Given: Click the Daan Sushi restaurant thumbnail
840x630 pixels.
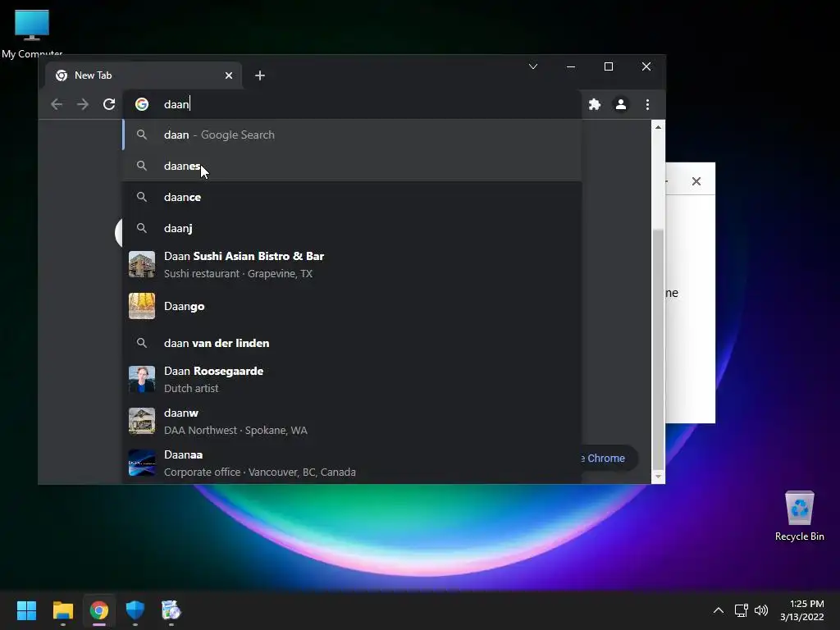Looking at the screenshot, I should (x=142, y=264).
